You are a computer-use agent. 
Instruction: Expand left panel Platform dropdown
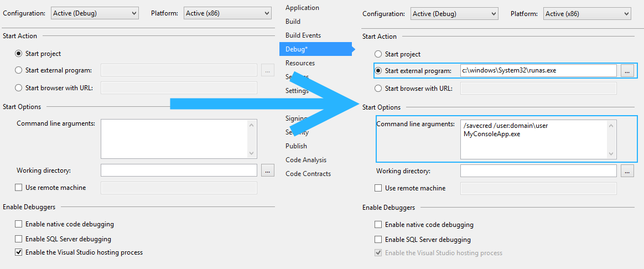click(x=227, y=13)
